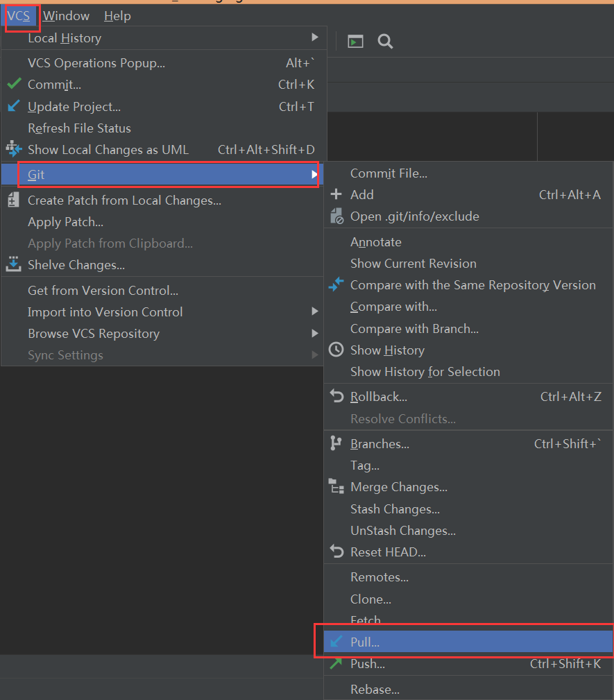Expand the Browse VCS Repository arrow
Viewport: 614px width, 700px height.
pos(315,334)
